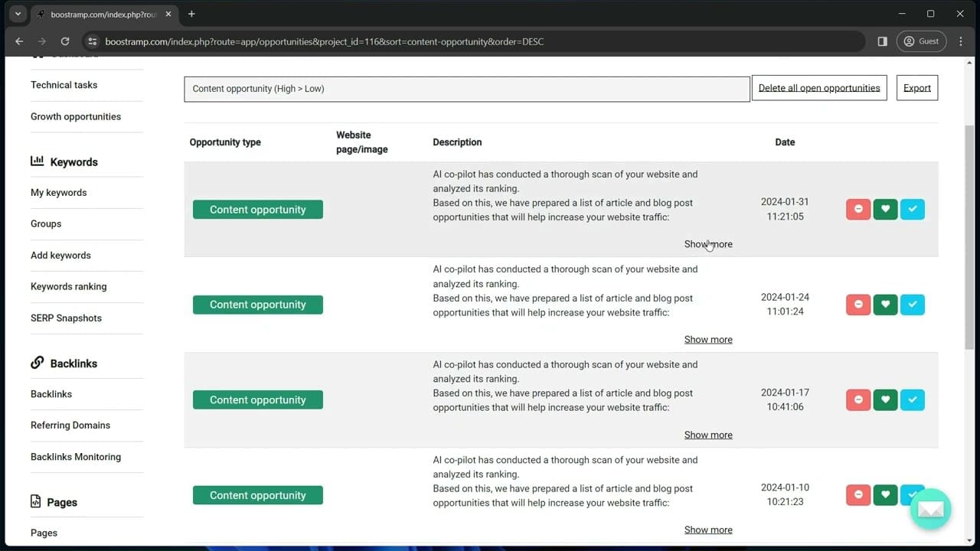
Task: Open the chat envelope widget
Action: tap(930, 509)
